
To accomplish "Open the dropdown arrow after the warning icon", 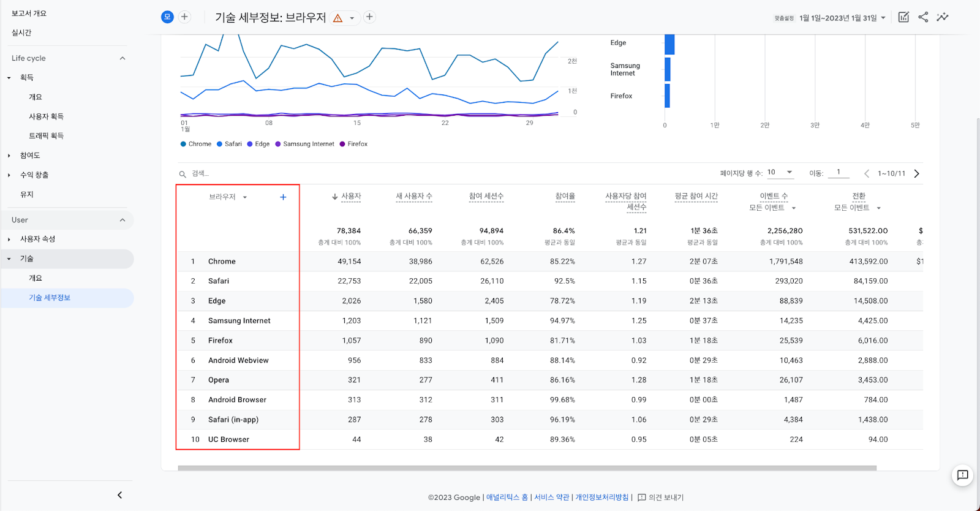I will tap(352, 18).
